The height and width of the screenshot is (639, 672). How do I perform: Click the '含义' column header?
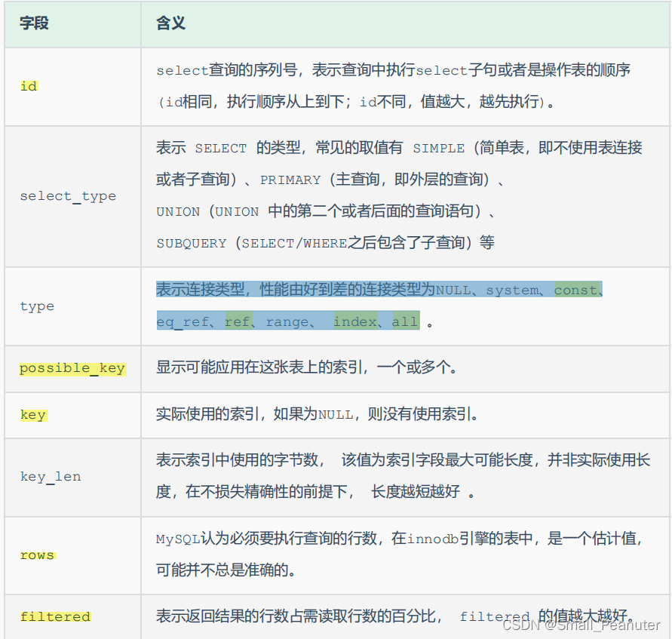coord(170,23)
